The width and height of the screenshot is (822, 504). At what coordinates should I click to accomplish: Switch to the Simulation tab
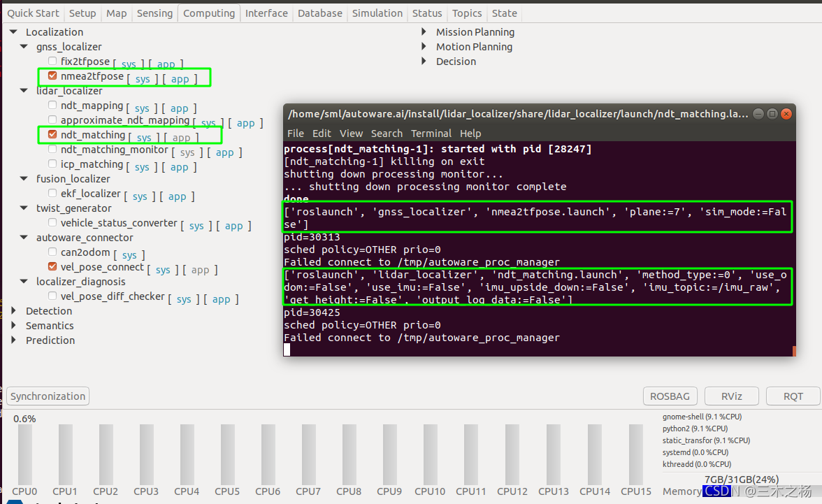click(377, 13)
